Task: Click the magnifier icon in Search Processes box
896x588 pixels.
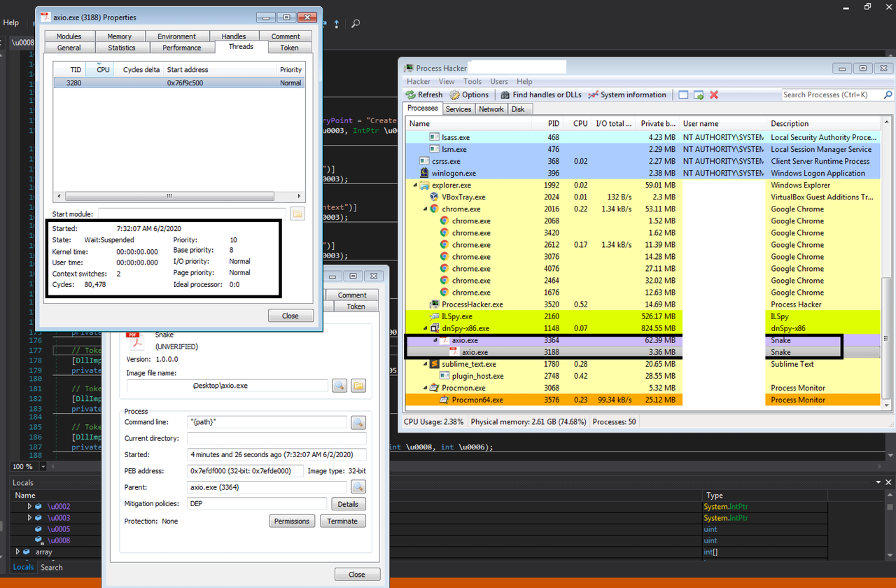Action: pyautogui.click(x=888, y=94)
